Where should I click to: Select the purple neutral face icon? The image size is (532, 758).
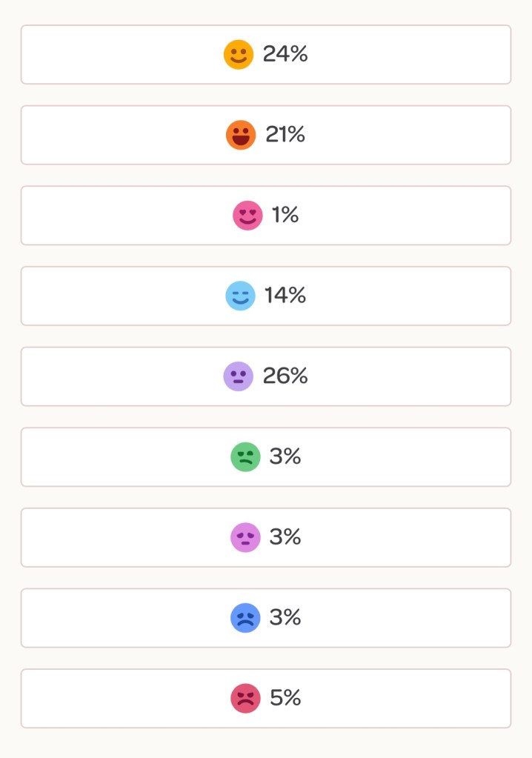[239, 376]
